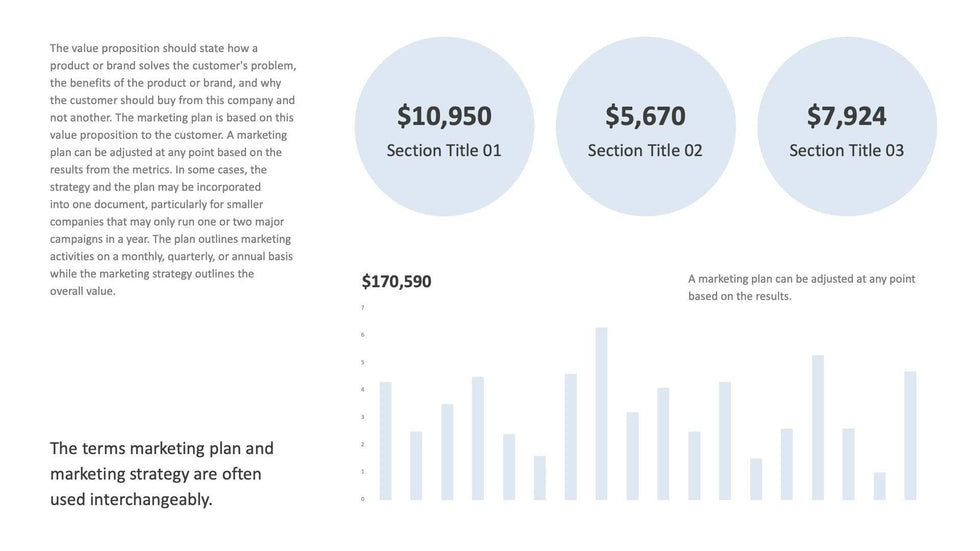Click the shortest bar in the chart

point(879,486)
